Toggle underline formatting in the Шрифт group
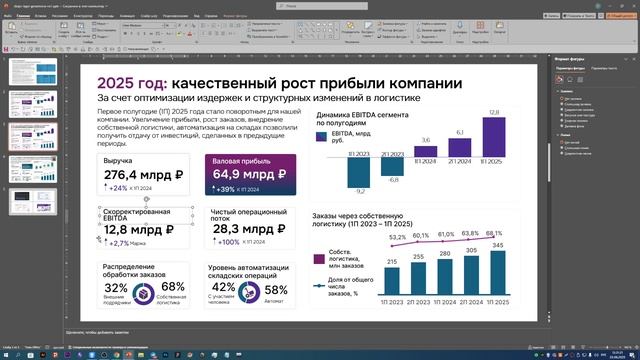The height and width of the screenshot is (360, 640). click(138, 33)
